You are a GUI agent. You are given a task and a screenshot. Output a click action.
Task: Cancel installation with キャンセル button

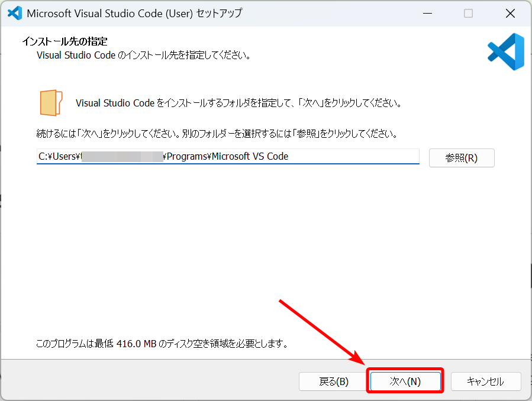click(x=485, y=381)
